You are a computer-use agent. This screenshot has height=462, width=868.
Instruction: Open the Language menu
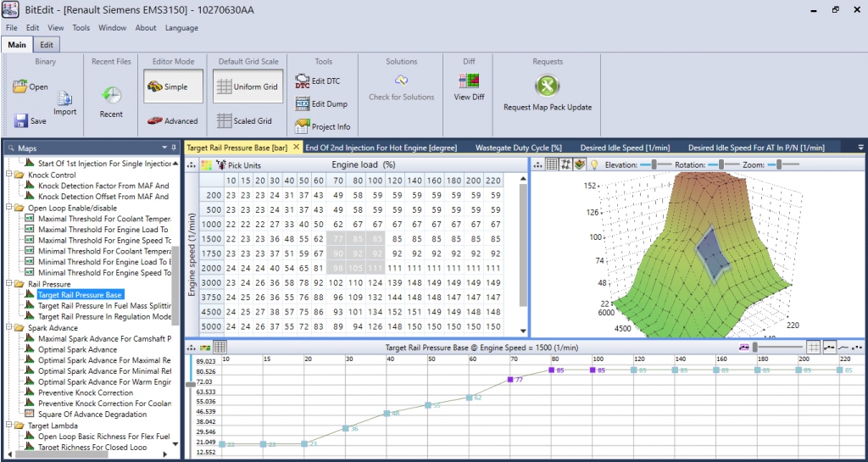click(x=181, y=28)
